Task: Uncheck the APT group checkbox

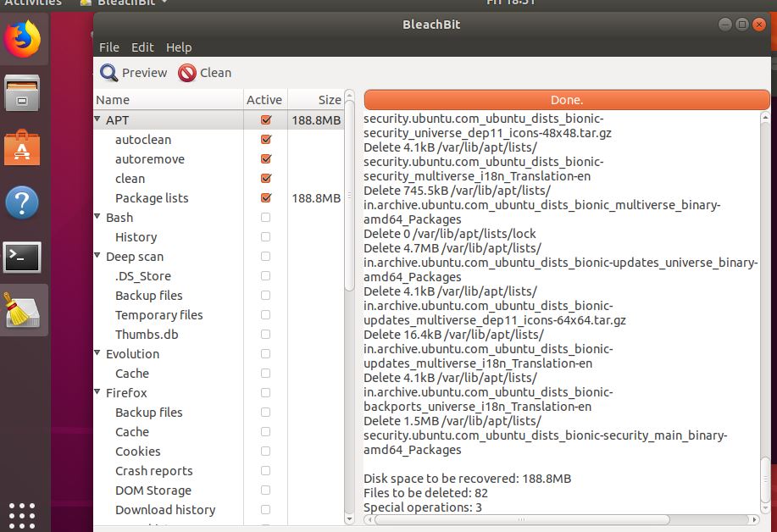Action: [x=266, y=120]
